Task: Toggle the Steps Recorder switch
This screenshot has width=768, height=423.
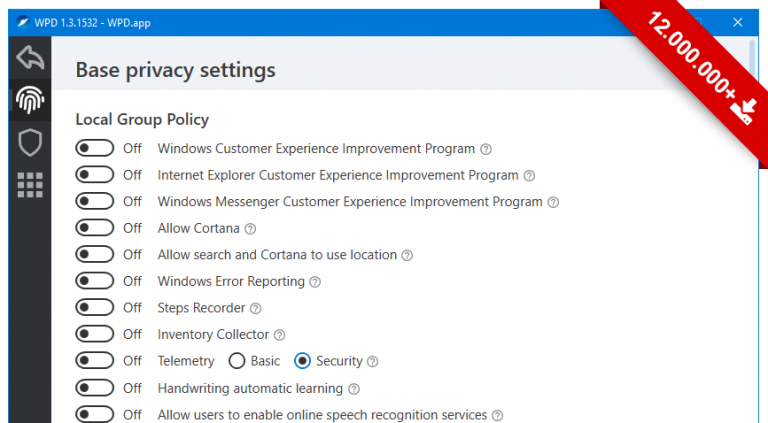Action: click(95, 307)
